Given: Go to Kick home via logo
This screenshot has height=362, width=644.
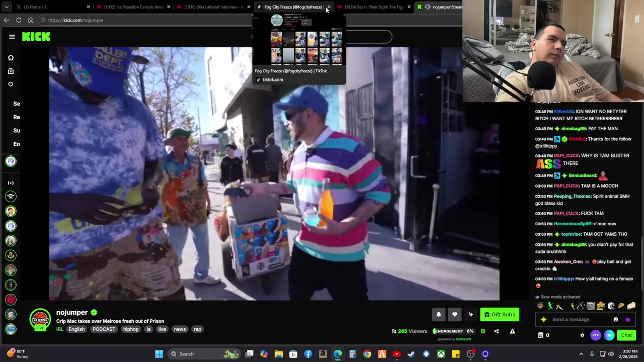Looking at the screenshot, I should click(36, 37).
